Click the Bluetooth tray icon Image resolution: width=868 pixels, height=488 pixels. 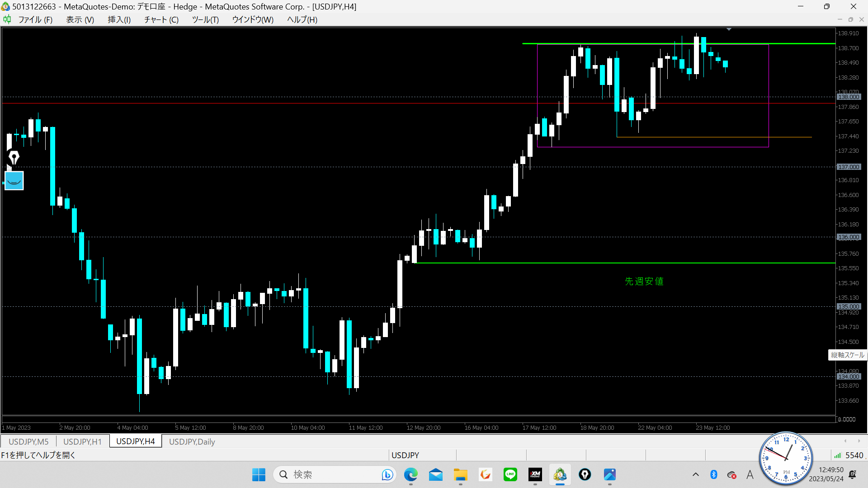[x=713, y=474]
